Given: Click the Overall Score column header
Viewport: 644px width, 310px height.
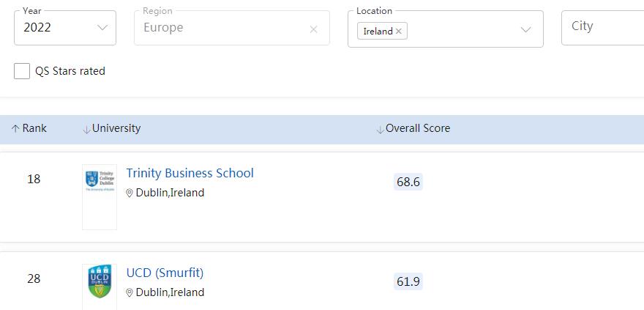Looking at the screenshot, I should [x=418, y=128].
